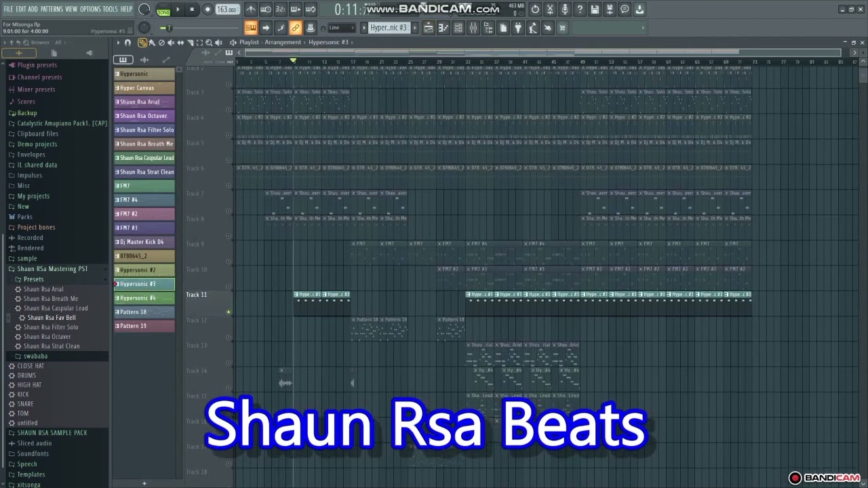868x488 pixels.
Task: Toggle loop recording
Action: tap(310, 9)
